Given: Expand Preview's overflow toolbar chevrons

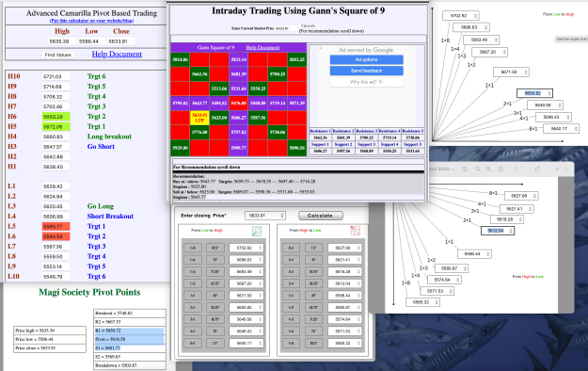Looking at the screenshot, I should coord(557,169).
